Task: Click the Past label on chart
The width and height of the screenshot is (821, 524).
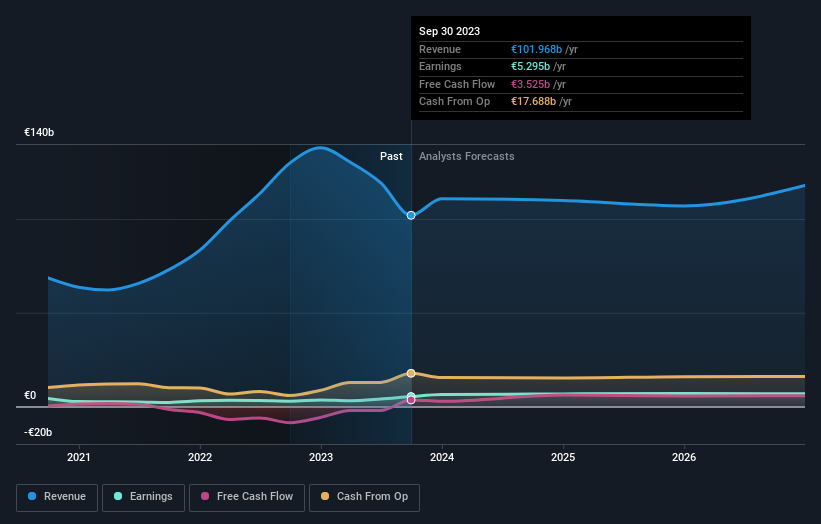Action: point(391,156)
